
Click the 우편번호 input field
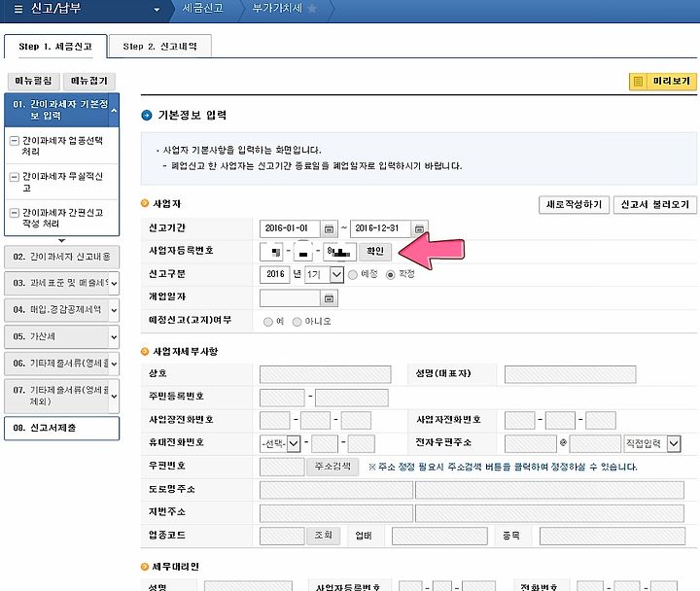[x=282, y=467]
